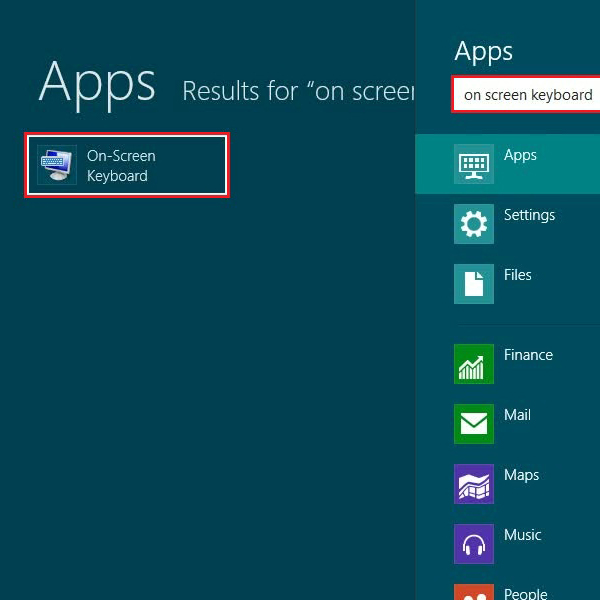Viewport: 600px width, 600px height.
Task: Select the Apps label in search pane list
Action: (520, 155)
